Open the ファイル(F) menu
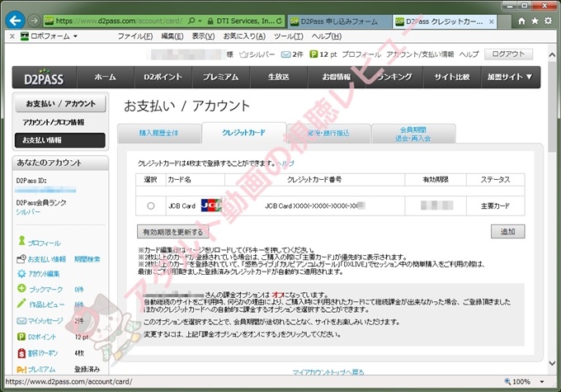 point(135,36)
